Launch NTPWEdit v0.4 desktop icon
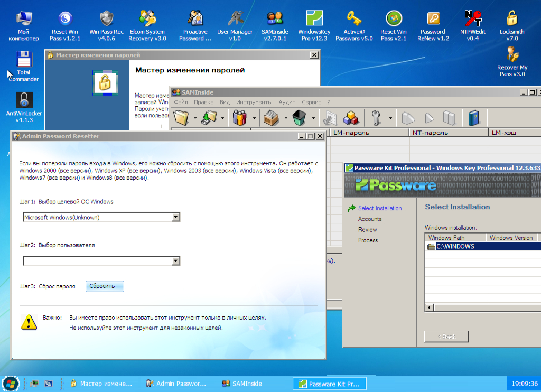This screenshot has height=392, width=541. click(x=473, y=26)
